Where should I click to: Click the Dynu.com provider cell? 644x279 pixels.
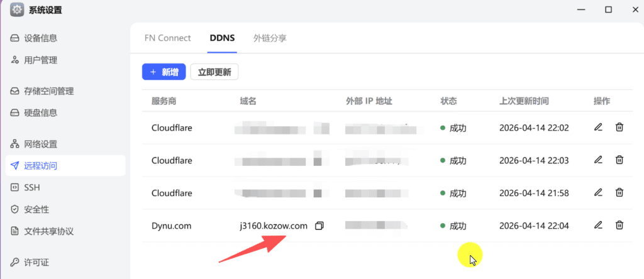(171, 226)
